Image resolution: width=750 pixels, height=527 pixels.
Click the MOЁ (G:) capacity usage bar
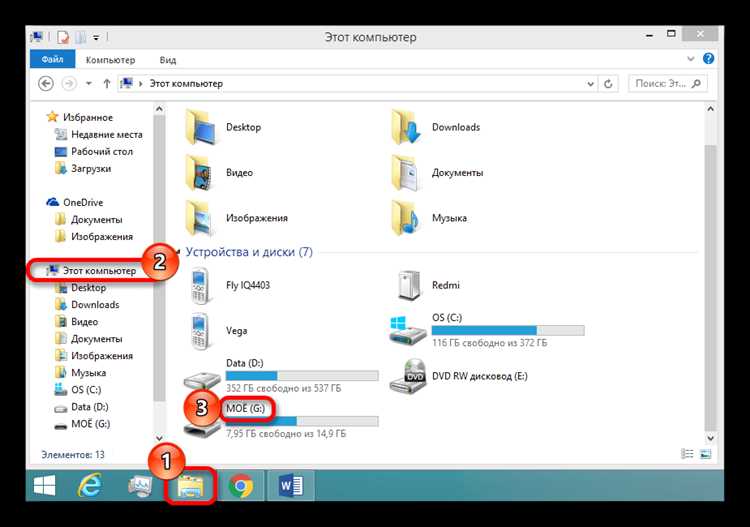coord(302,421)
